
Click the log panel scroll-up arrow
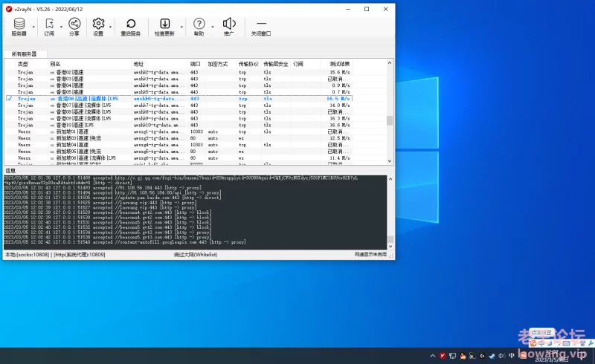[x=390, y=179]
